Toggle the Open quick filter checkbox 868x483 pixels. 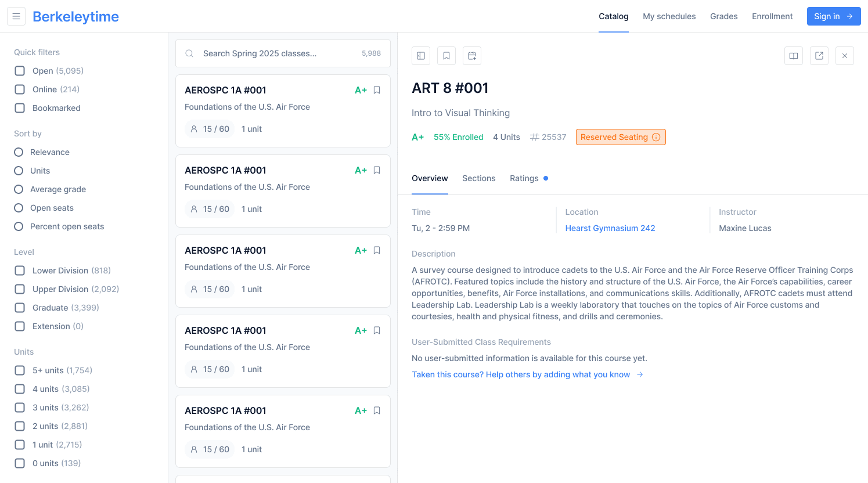click(x=20, y=71)
